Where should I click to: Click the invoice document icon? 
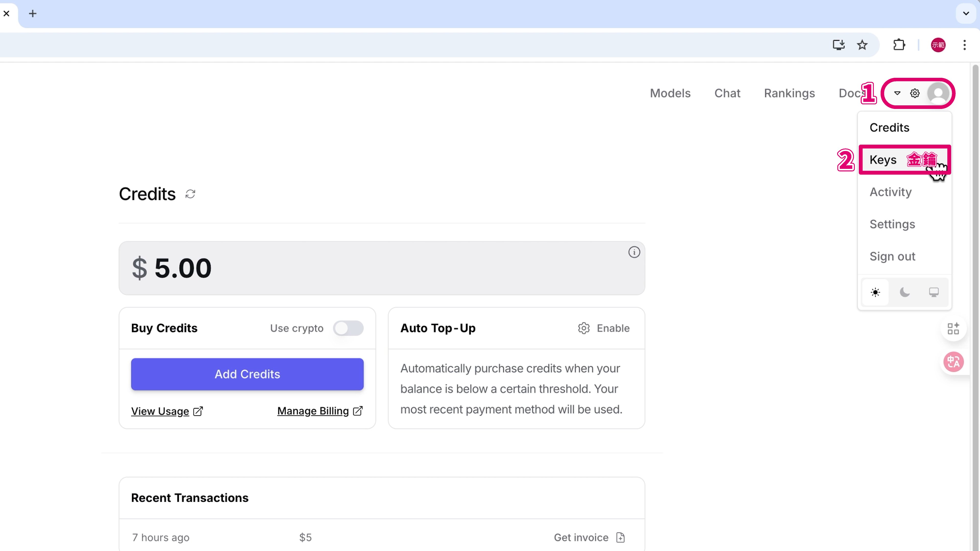pyautogui.click(x=620, y=537)
